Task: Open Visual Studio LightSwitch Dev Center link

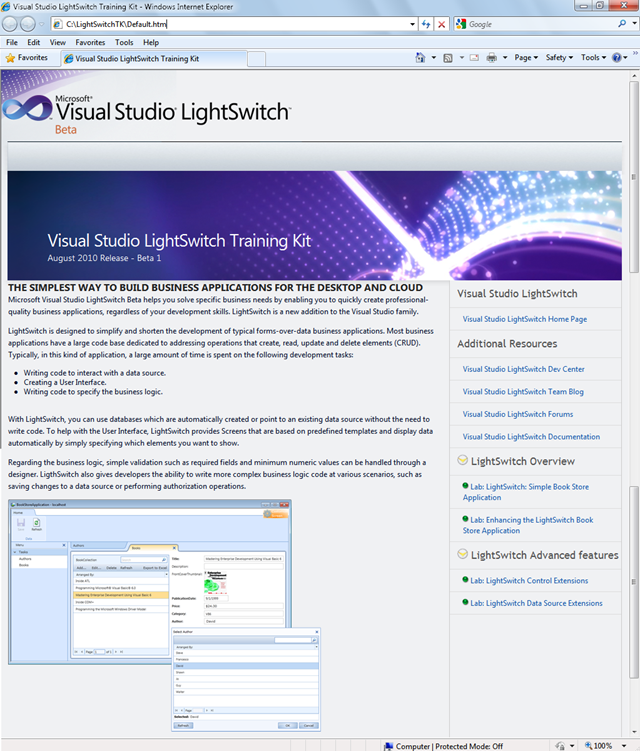Action: 523,369
